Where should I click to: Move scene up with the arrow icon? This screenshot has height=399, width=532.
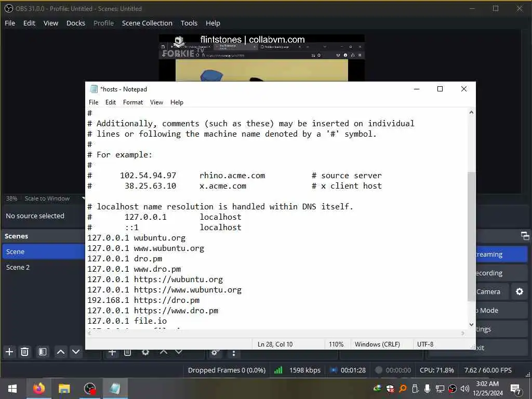[x=61, y=352]
